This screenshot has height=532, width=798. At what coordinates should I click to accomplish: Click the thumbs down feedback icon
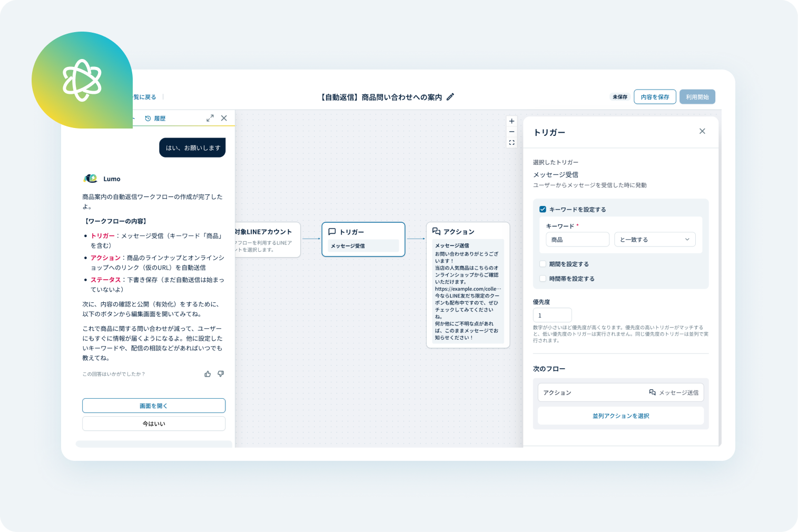coord(221,374)
